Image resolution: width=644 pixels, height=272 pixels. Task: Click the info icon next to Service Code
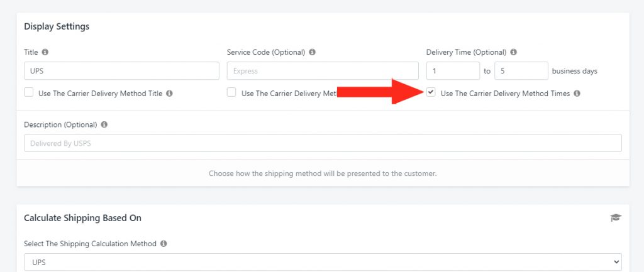[x=312, y=52]
